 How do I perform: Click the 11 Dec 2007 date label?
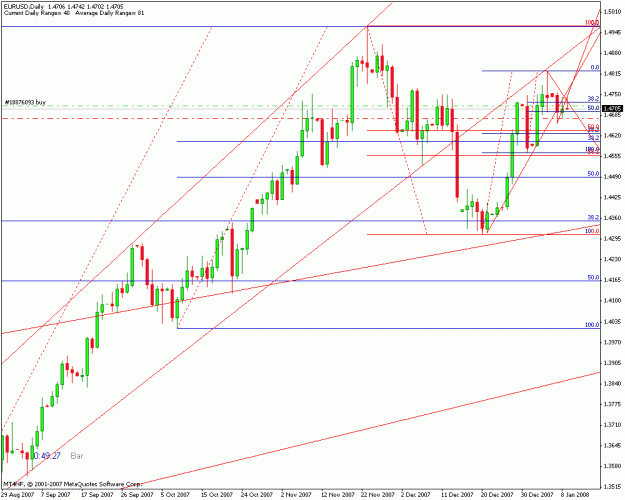pyautogui.click(x=457, y=495)
